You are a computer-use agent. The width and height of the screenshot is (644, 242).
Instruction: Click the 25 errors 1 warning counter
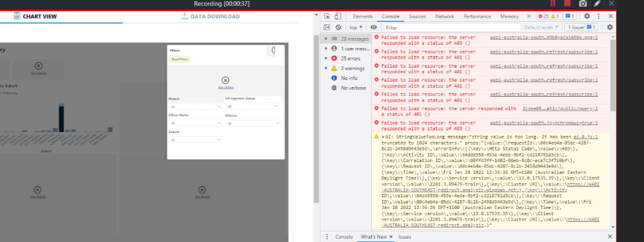tap(549, 16)
